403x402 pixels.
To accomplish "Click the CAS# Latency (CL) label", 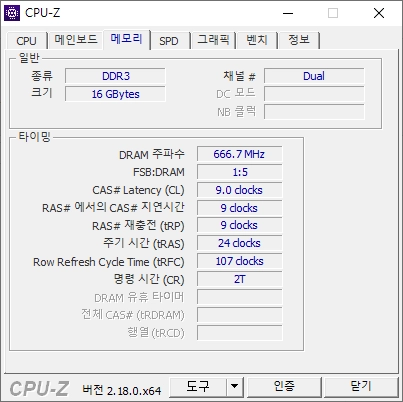I will 138,190.
